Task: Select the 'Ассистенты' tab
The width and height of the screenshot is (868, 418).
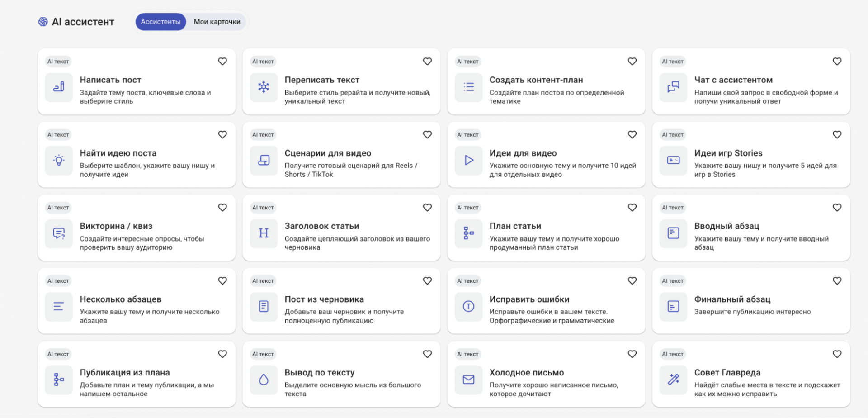Action: tap(160, 22)
